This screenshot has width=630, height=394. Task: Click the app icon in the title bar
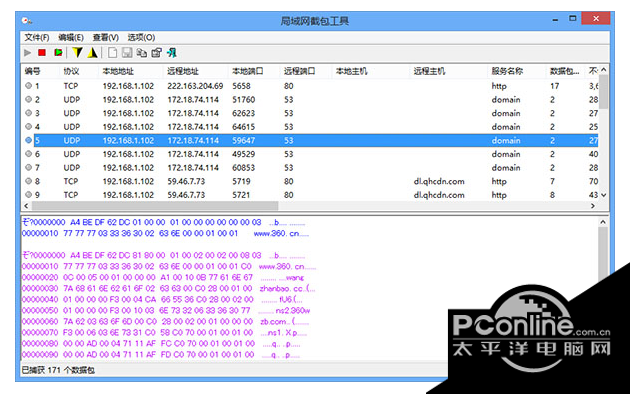click(x=27, y=20)
